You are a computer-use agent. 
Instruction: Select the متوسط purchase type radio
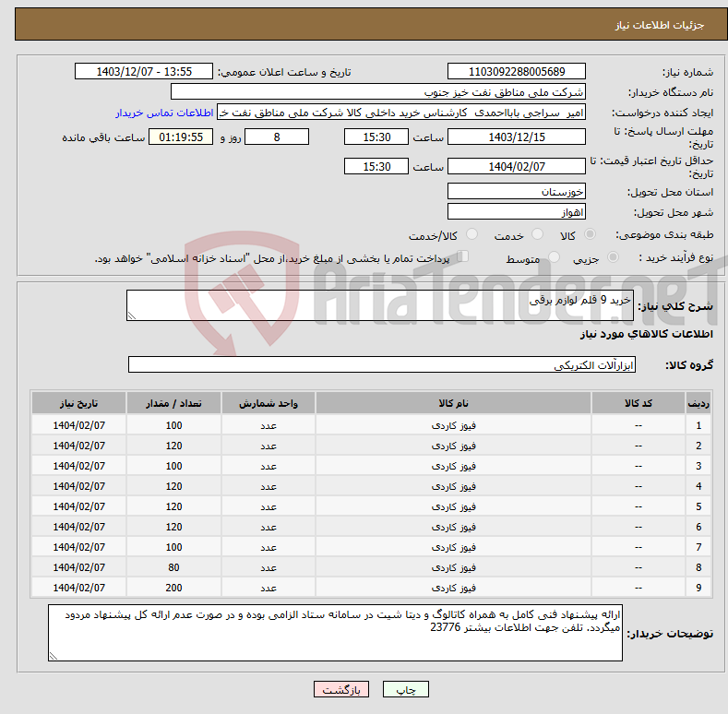[554, 256]
